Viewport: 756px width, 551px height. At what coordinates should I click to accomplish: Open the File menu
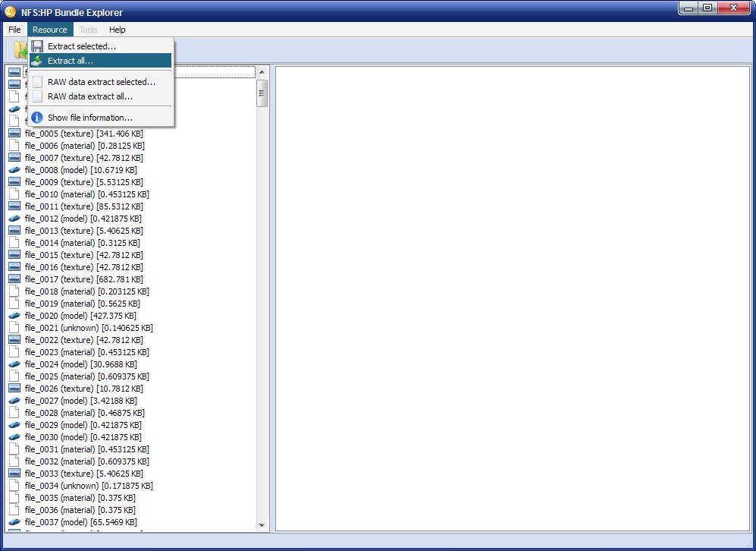pyautogui.click(x=14, y=30)
